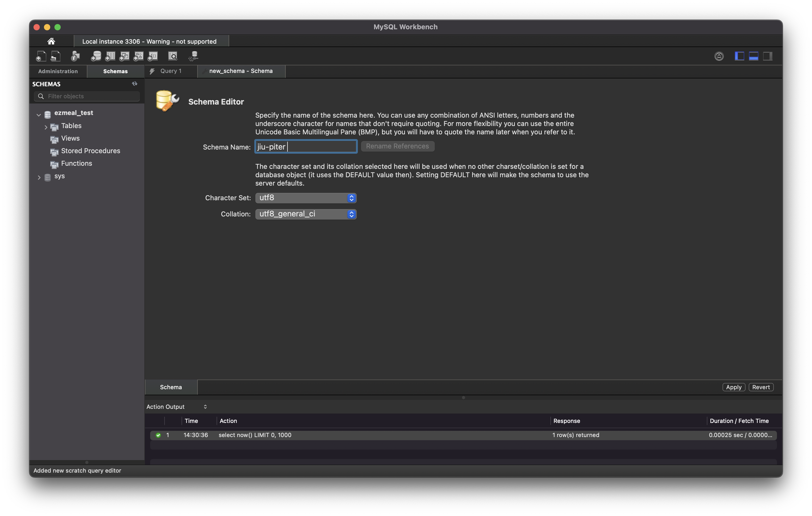Toggle the right sidebar panel
Image resolution: width=812 pixels, height=516 pixels.
tap(768, 56)
